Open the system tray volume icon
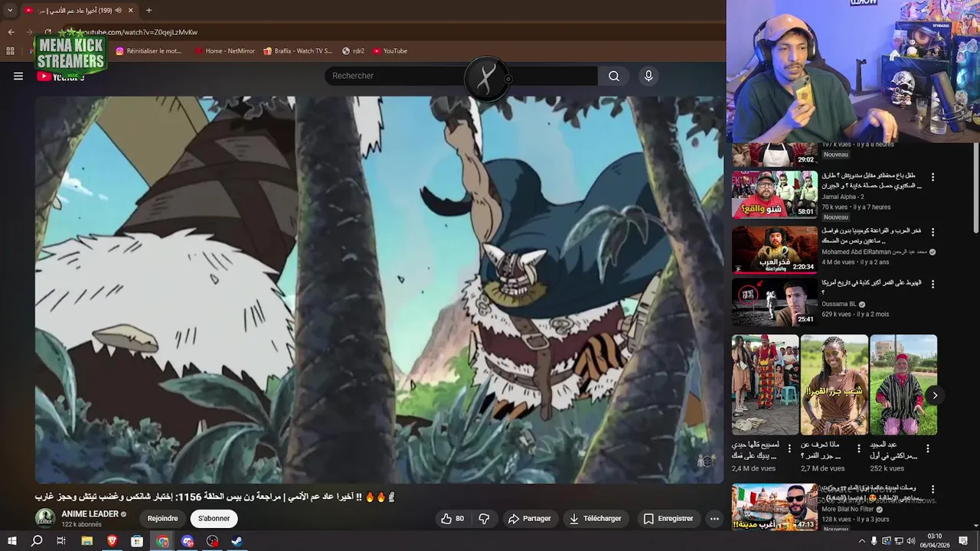Screen dimensions: 980x551 pos(911,541)
